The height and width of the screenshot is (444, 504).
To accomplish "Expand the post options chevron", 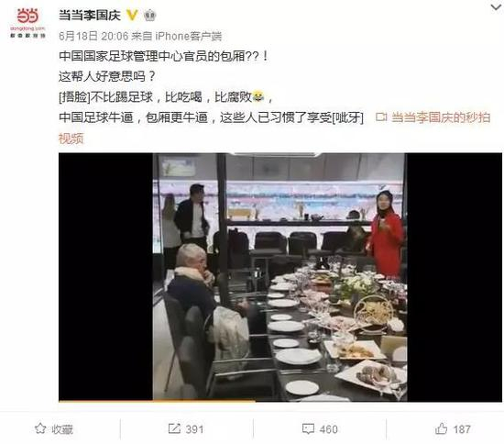I will (497, 7).
